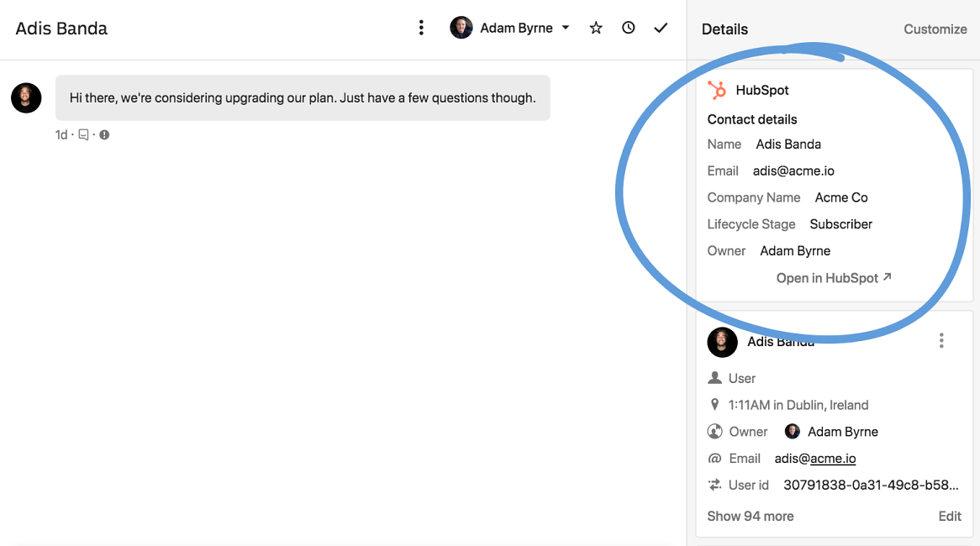Click the Owner icon in user card
980x546 pixels.
pyautogui.click(x=714, y=432)
